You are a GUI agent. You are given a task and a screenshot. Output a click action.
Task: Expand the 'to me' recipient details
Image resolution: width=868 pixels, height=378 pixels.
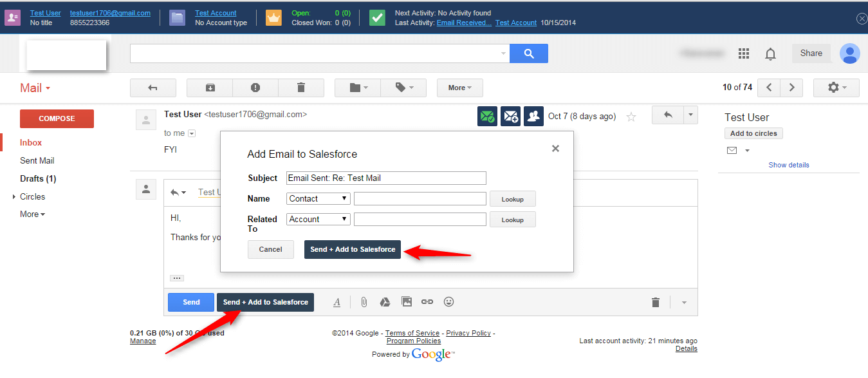tap(191, 133)
